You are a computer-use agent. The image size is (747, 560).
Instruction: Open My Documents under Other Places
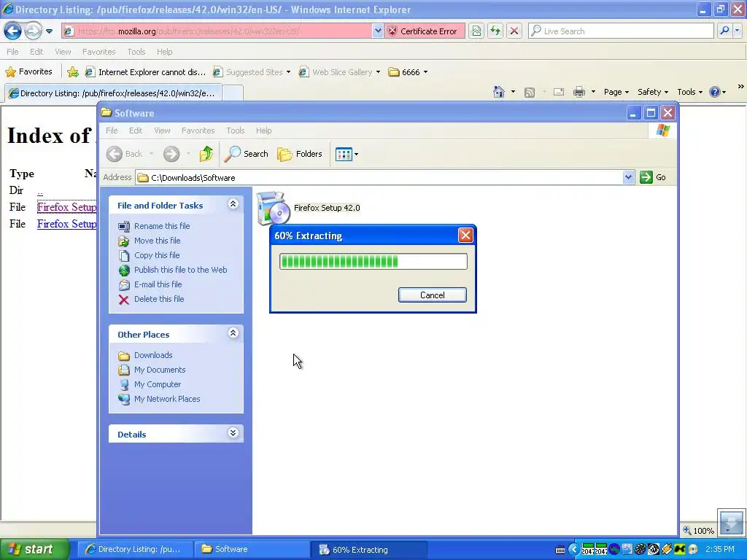[x=160, y=370]
